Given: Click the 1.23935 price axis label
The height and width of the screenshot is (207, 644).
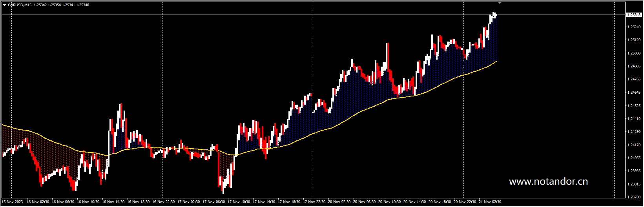Looking at the screenshot, I should coord(634,171).
